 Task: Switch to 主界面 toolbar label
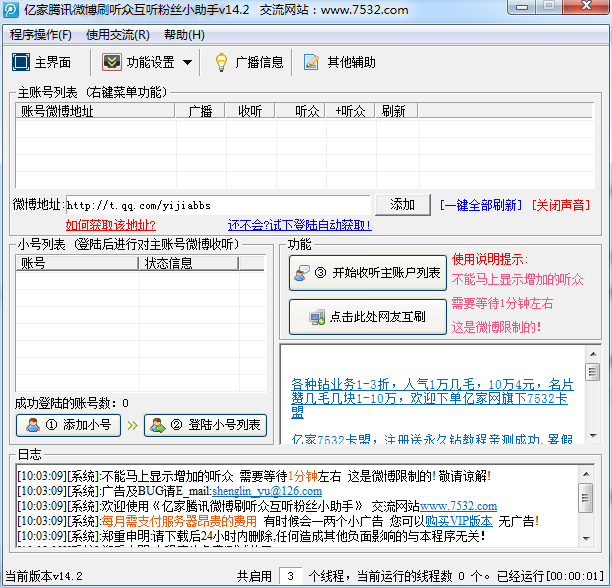coord(53,62)
